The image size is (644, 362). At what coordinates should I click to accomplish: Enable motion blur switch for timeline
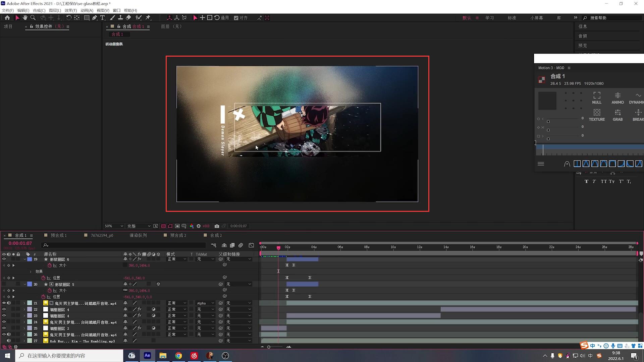click(240, 245)
